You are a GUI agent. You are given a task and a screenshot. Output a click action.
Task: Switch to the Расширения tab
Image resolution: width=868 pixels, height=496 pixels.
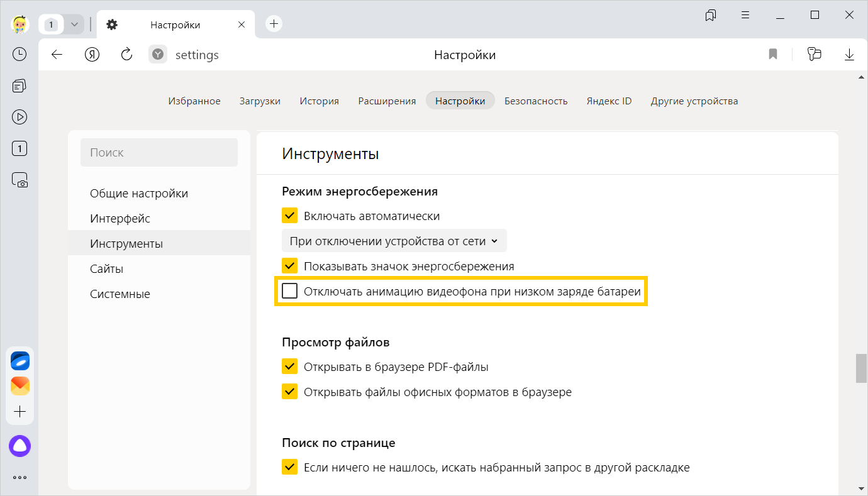pos(387,101)
